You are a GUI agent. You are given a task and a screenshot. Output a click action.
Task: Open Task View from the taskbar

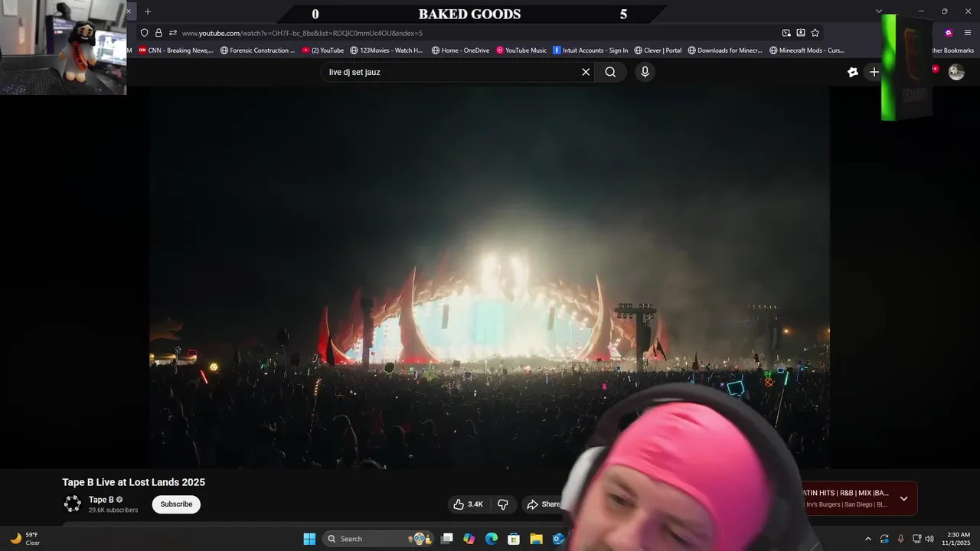[x=447, y=539]
